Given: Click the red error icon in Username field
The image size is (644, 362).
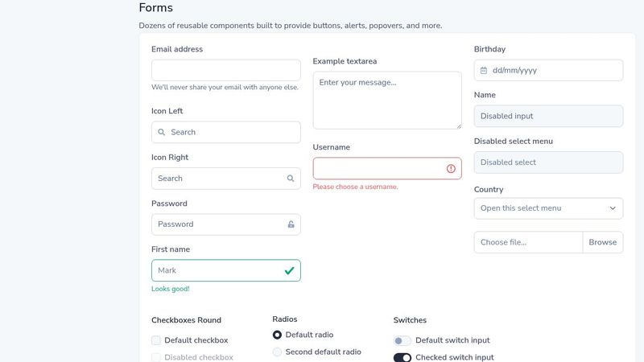Looking at the screenshot, I should pos(451,169).
